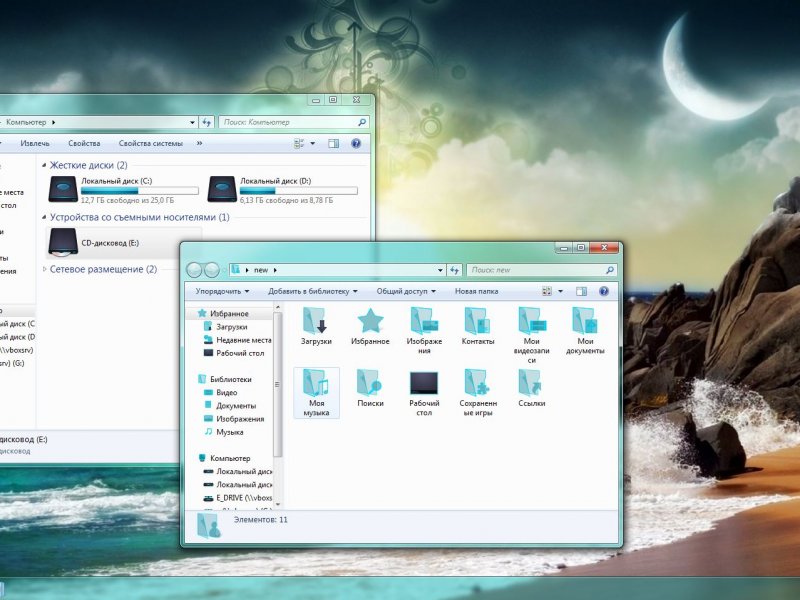
Task: Open the Рабочий стол monitor icon
Action: [424, 383]
